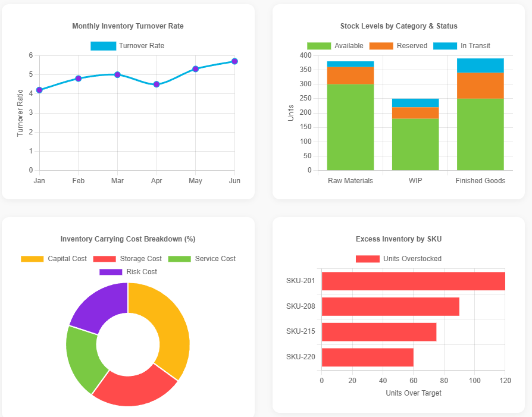
Task: Toggle the Storage Cost legend item
Action: tap(127, 259)
